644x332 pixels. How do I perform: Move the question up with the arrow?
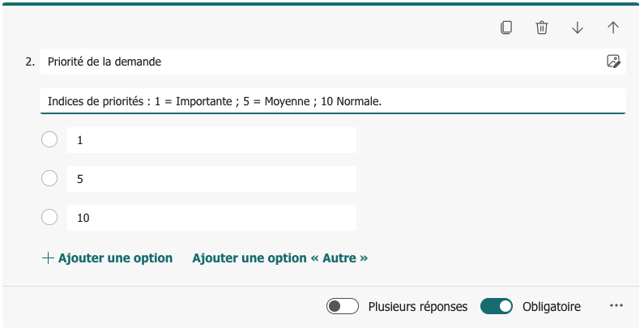point(613,28)
